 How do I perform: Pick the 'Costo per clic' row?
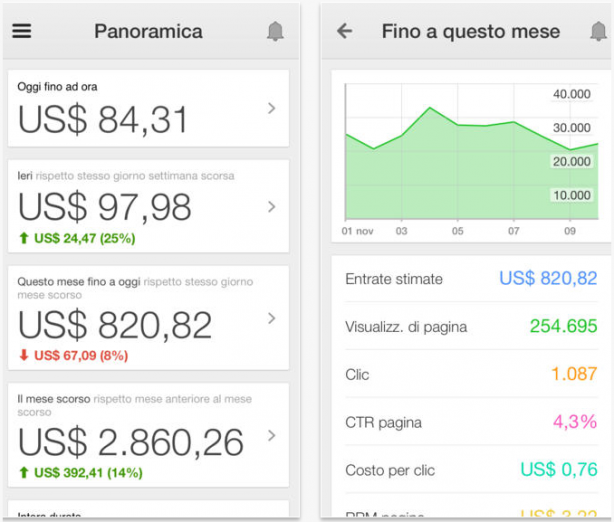pos(470,469)
